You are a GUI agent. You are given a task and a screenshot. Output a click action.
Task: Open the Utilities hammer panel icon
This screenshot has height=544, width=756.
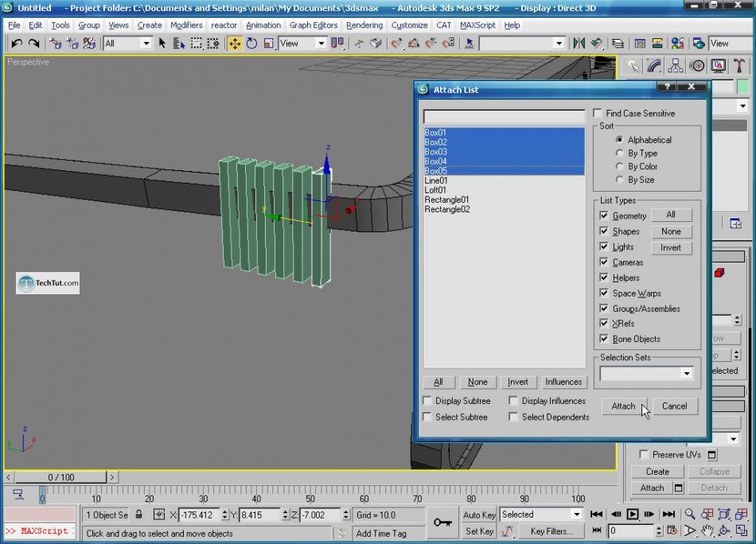click(x=739, y=66)
